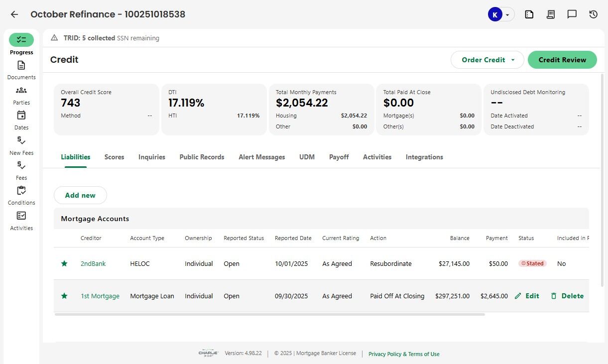608x364 pixels.
Task: Open the K user avatar dropdown
Action: click(500, 14)
